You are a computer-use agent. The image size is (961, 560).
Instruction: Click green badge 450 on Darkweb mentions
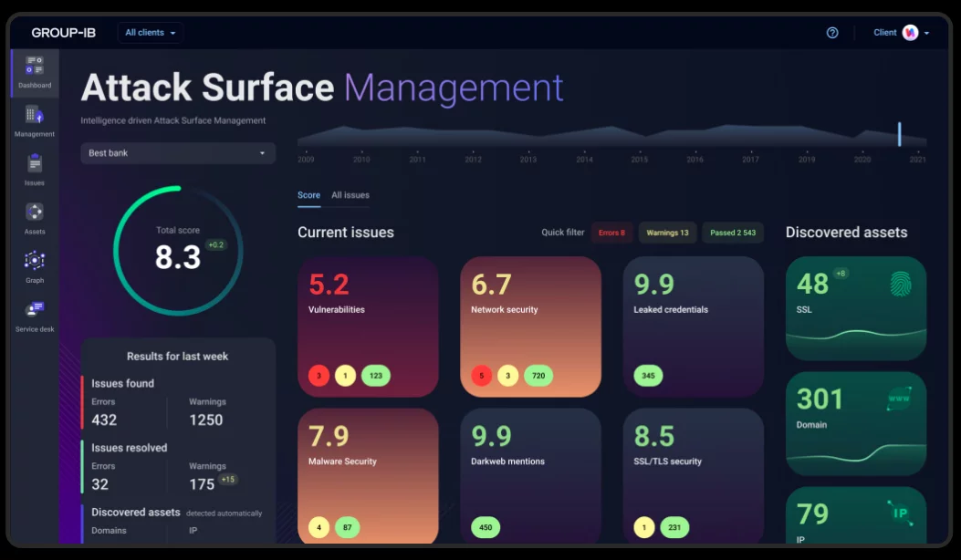pyautogui.click(x=486, y=527)
